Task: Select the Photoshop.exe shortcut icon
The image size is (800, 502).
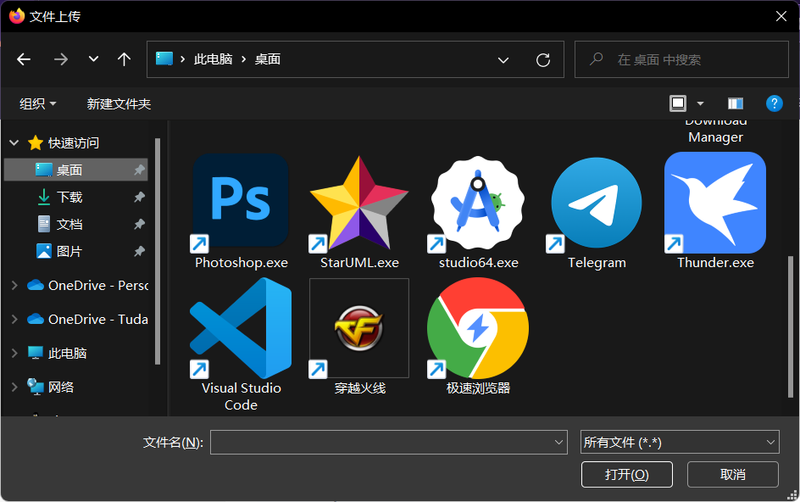Action: (240, 203)
